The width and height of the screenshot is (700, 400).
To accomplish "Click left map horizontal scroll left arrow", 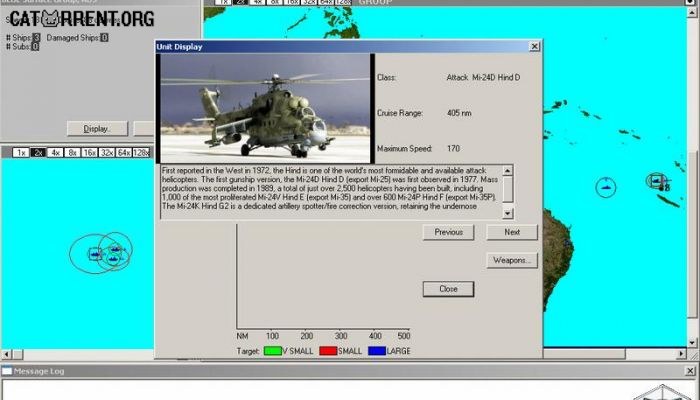I will [6, 354].
